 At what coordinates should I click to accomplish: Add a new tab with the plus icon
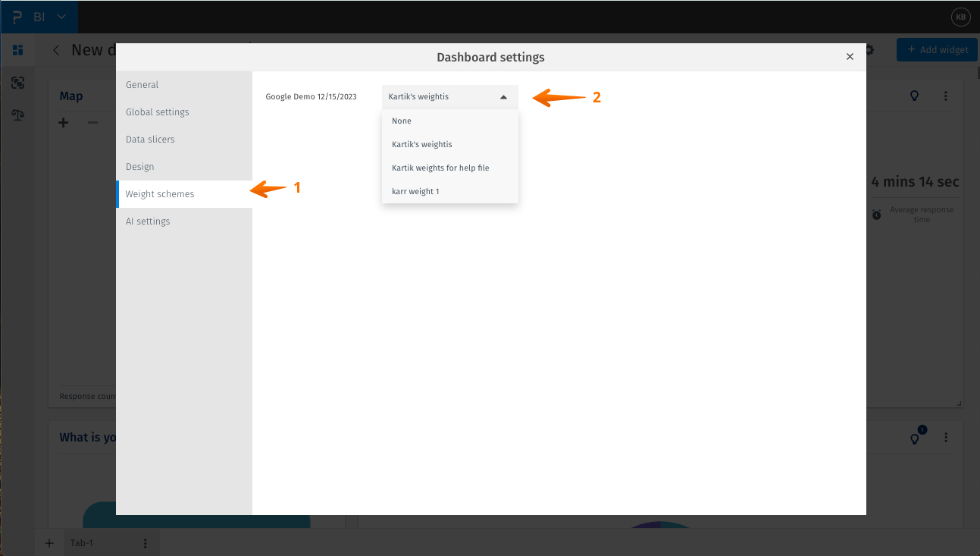coord(49,543)
